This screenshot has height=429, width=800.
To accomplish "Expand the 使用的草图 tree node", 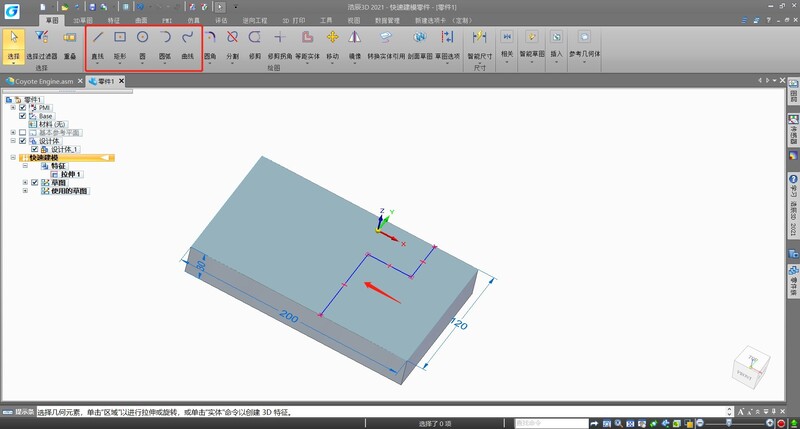I will pos(25,191).
